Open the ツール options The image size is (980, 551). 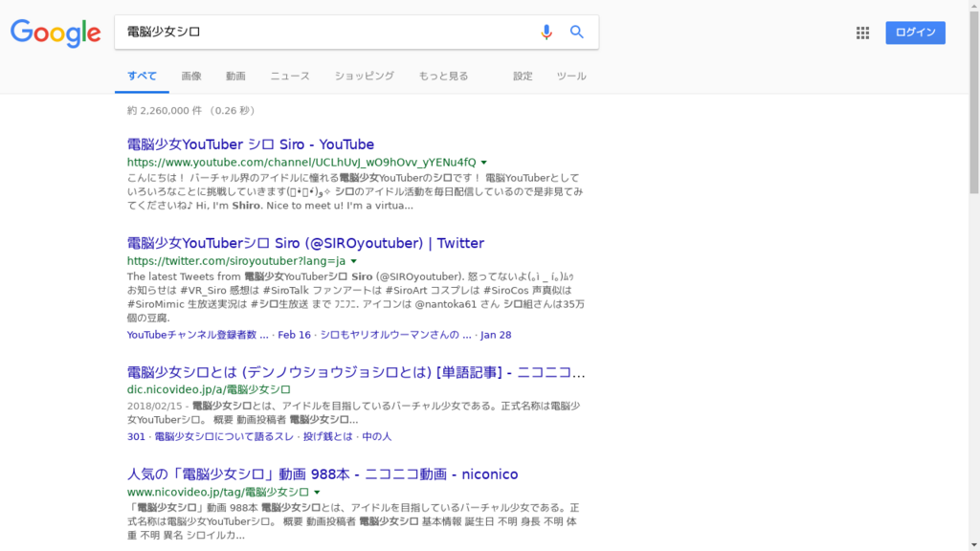point(571,77)
